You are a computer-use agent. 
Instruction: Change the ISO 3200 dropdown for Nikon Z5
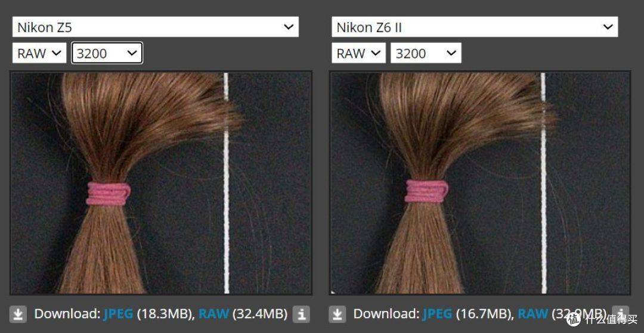coord(107,54)
